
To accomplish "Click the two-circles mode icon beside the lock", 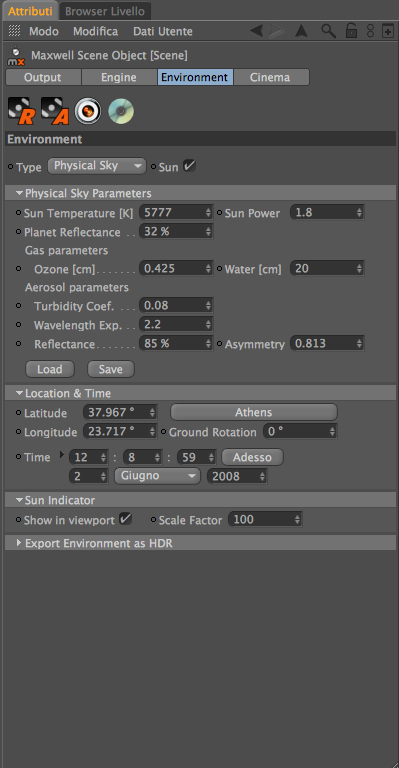I will [x=371, y=31].
